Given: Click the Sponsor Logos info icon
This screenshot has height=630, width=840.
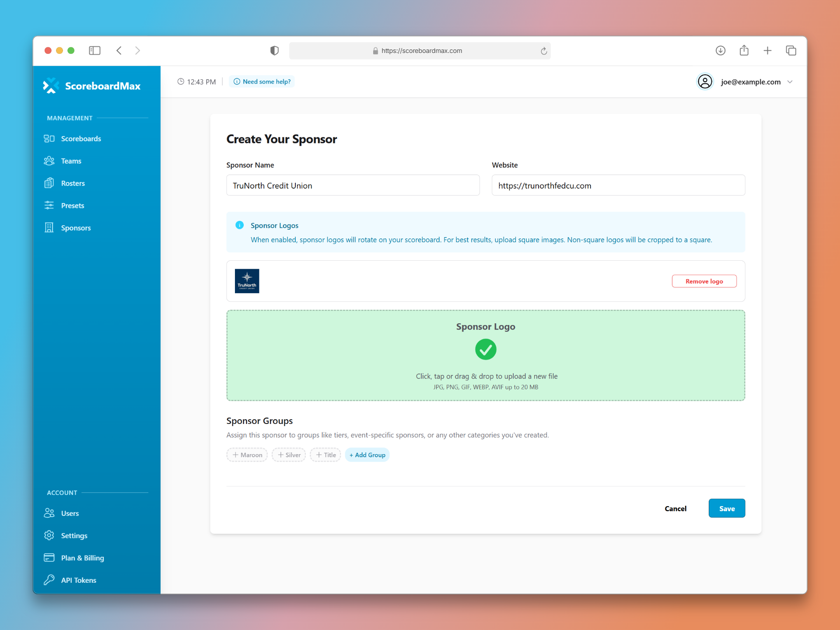Looking at the screenshot, I should pos(239,225).
